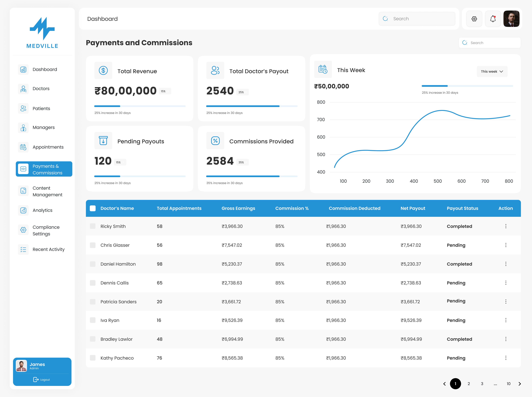Click the Commissions Provided progress bar
This screenshot has width=532, height=397.
(x=252, y=176)
